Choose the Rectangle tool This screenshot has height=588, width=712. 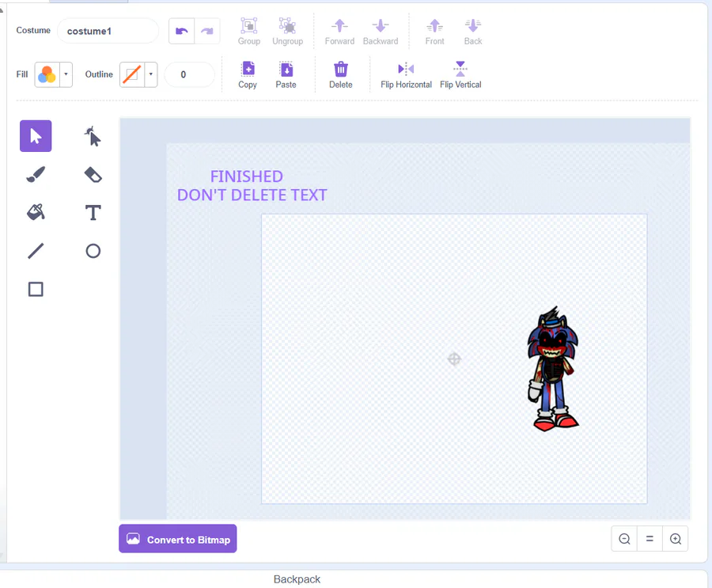click(x=36, y=289)
